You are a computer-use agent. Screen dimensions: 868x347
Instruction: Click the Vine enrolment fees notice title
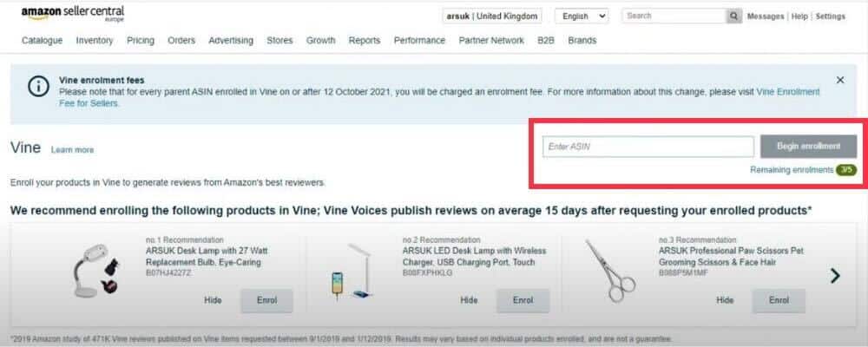pyautogui.click(x=102, y=81)
